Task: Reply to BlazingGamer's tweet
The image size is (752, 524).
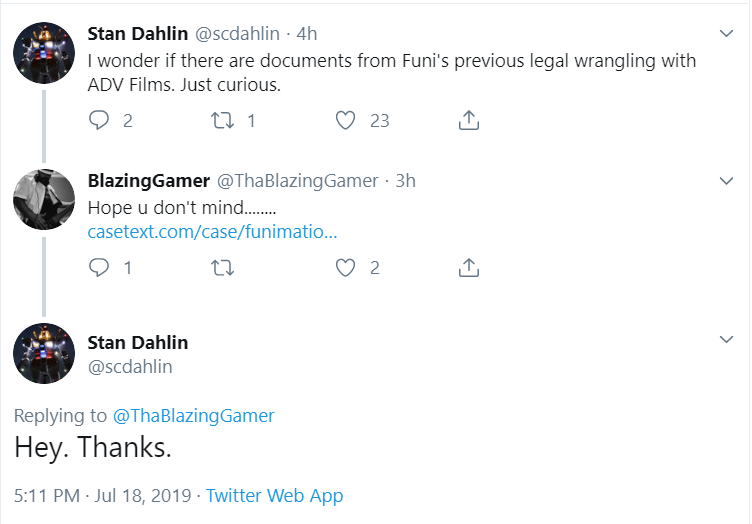Action: point(99,268)
